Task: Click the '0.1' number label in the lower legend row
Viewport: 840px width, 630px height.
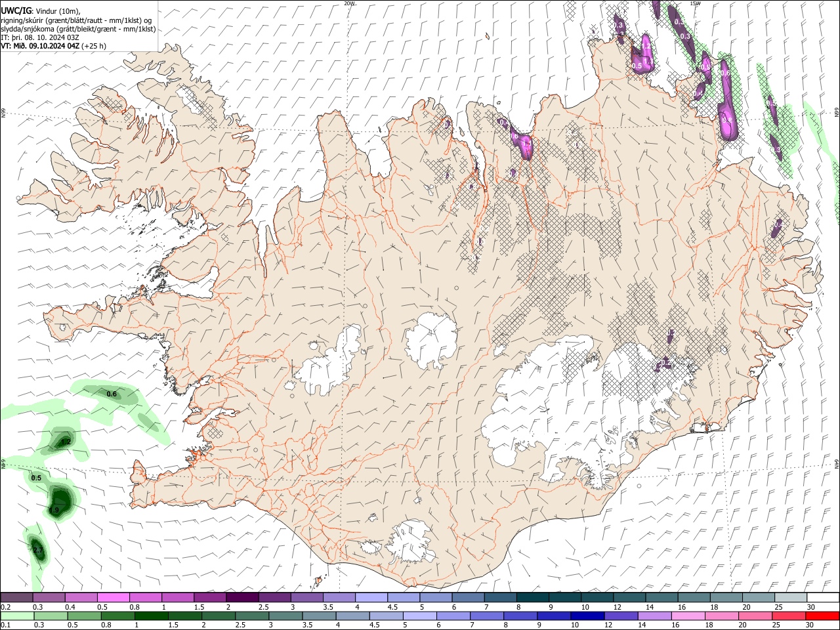Action: pos(6,625)
